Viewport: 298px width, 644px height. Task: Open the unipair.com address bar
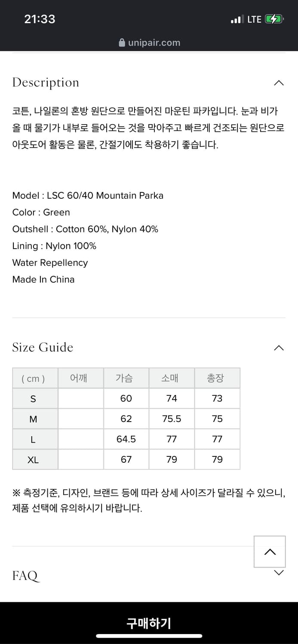click(149, 43)
